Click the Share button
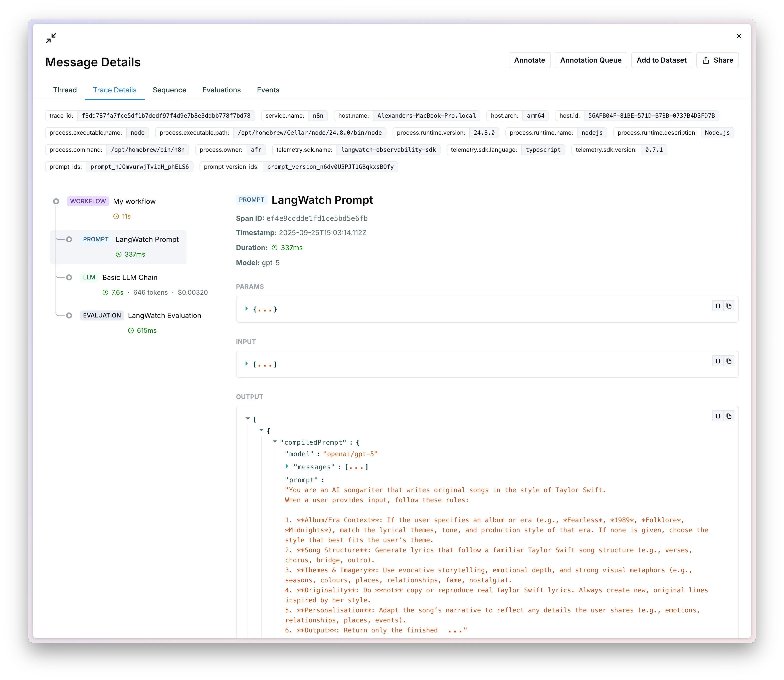Viewport: 784px width, 680px height. tap(717, 60)
